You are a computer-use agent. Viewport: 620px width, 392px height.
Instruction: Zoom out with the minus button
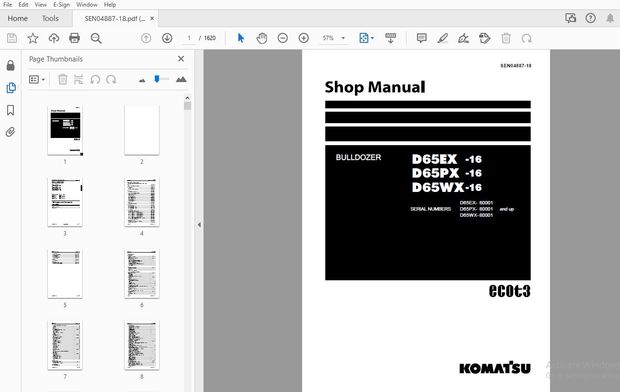tap(283, 38)
